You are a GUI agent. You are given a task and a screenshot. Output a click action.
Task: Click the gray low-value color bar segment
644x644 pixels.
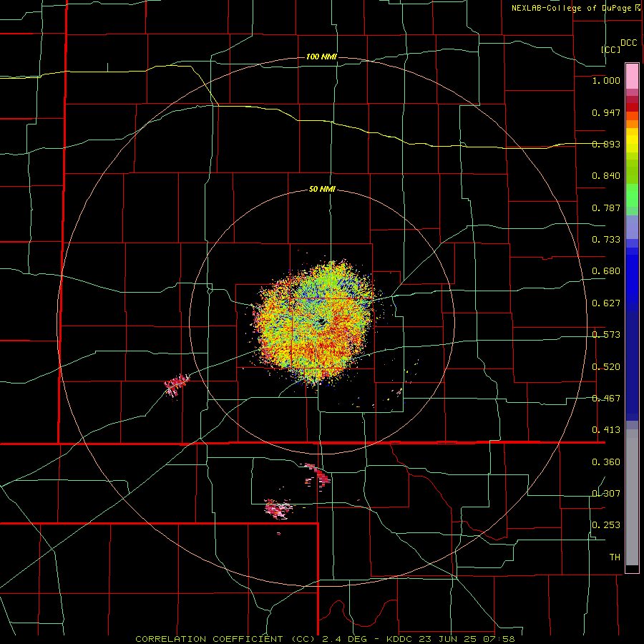coord(632,497)
